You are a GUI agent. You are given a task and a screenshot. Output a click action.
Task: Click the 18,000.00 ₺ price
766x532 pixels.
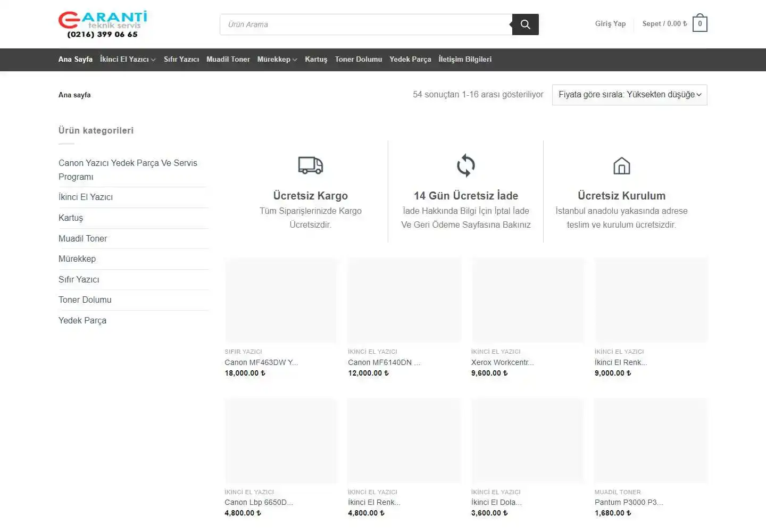[245, 373]
